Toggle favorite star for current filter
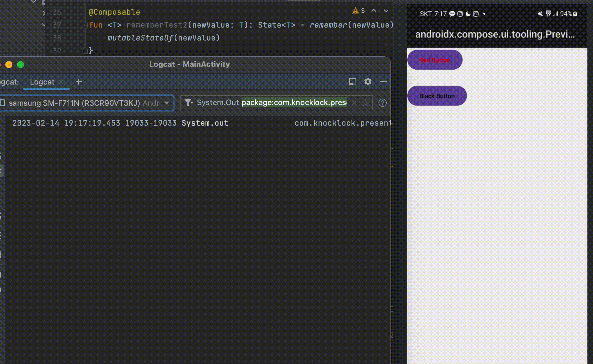593x364 pixels. coord(366,103)
